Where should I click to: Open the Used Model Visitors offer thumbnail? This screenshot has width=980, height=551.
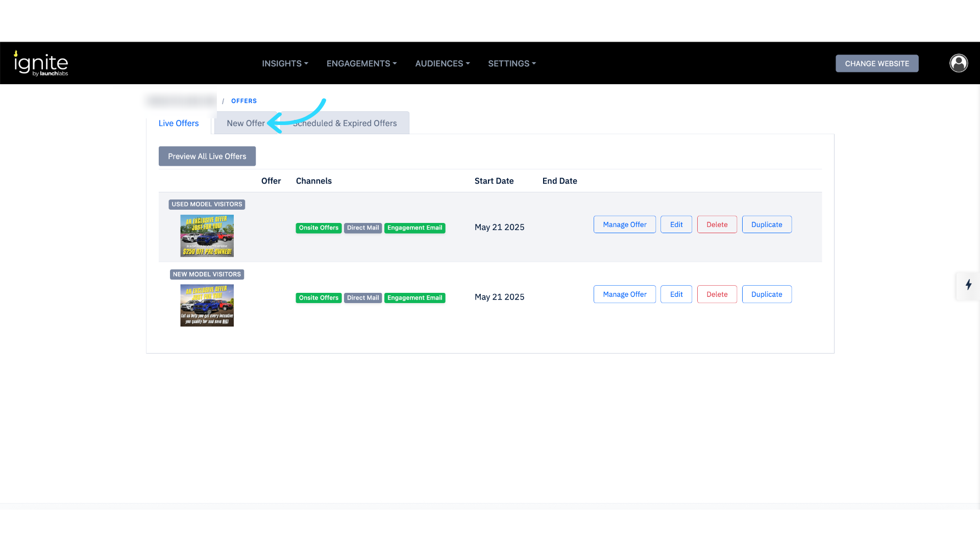(207, 235)
